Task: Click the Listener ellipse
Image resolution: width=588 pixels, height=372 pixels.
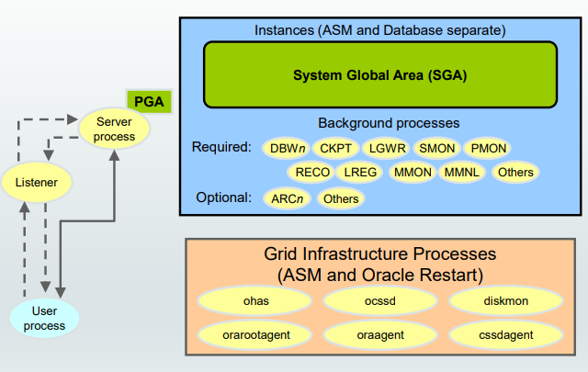Action: (x=37, y=182)
